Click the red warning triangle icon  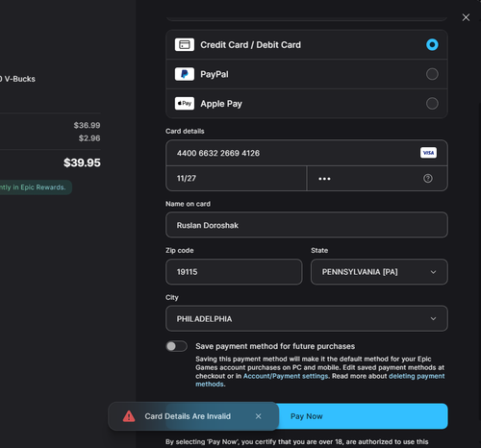pos(129,416)
